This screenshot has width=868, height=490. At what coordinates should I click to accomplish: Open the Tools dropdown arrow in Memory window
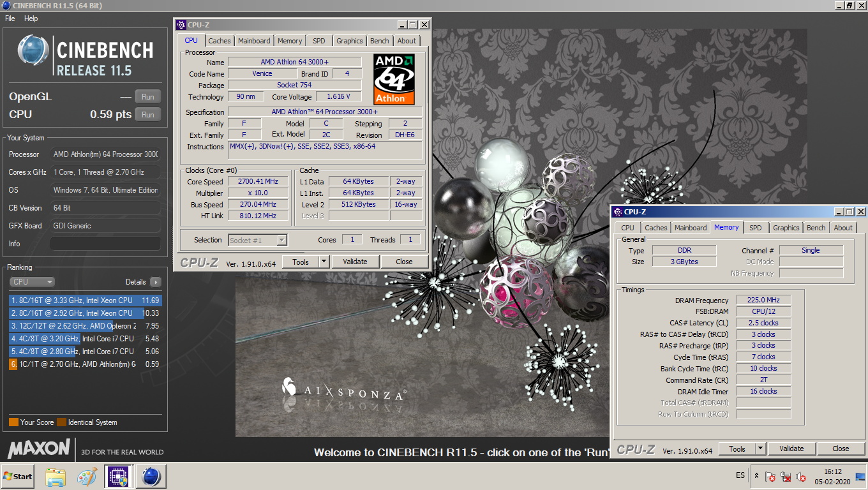760,449
